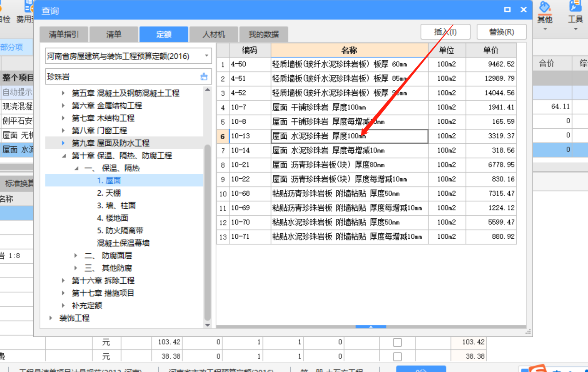Click tree scrollbar down arrow
This screenshot has width=588, height=372.
pyautogui.click(x=207, y=325)
